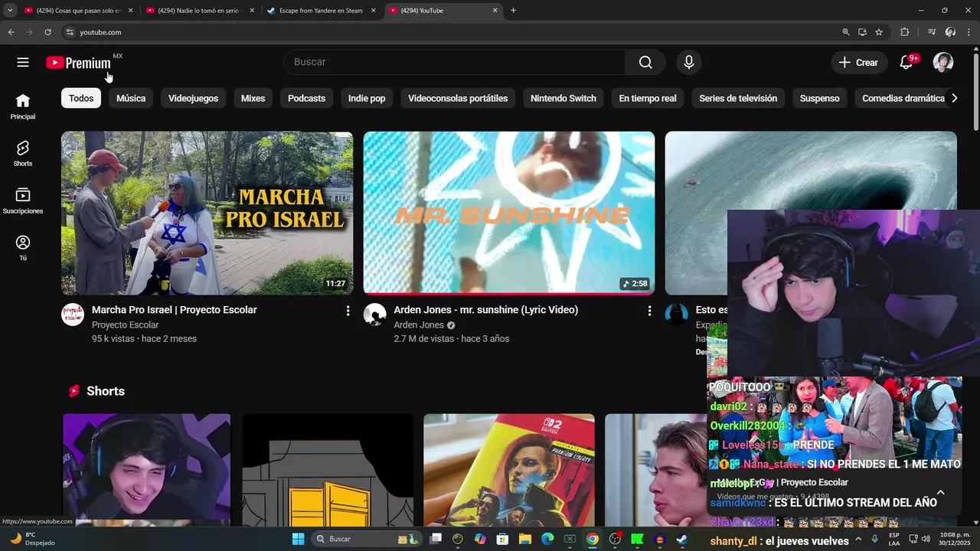This screenshot has height=551, width=980.
Task: Open the tab search dropdown arrow
Action: click(x=10, y=11)
